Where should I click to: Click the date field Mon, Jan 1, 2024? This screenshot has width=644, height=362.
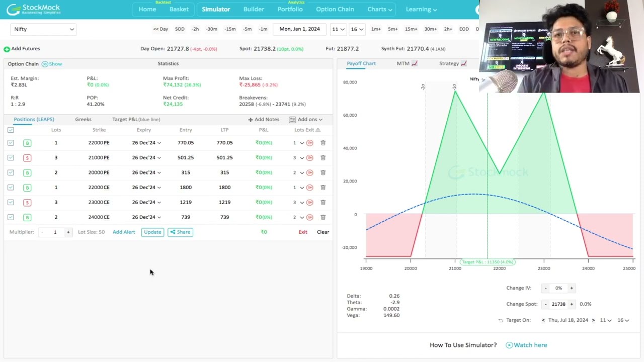(x=299, y=29)
